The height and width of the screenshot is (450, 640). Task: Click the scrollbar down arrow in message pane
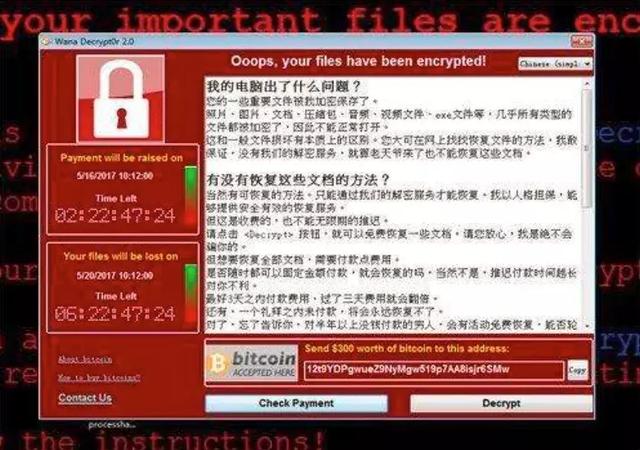(587, 326)
